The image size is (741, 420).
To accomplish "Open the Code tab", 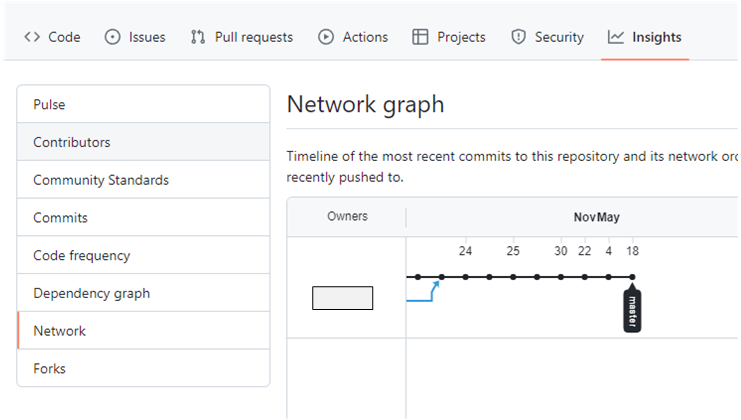I will point(52,37).
